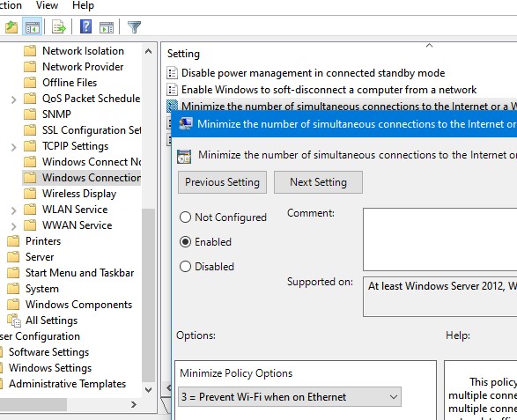Click the Previous Setting button
This screenshot has height=420, width=517.
[222, 182]
